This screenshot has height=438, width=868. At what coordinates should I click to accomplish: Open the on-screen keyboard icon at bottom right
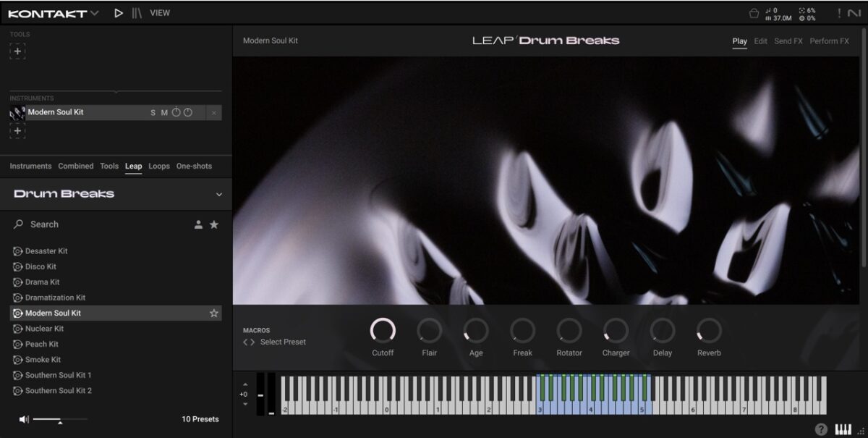coord(843,429)
